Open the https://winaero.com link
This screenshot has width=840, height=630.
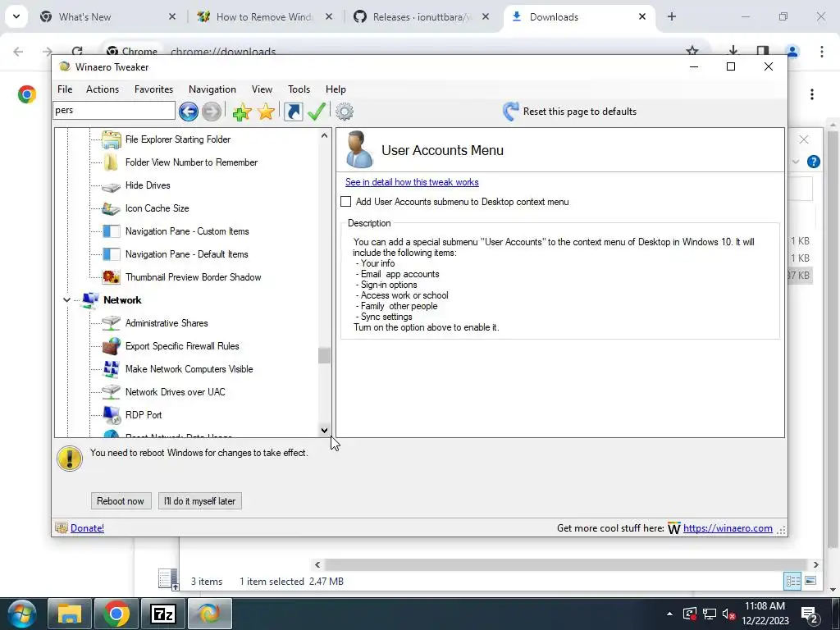(728, 528)
